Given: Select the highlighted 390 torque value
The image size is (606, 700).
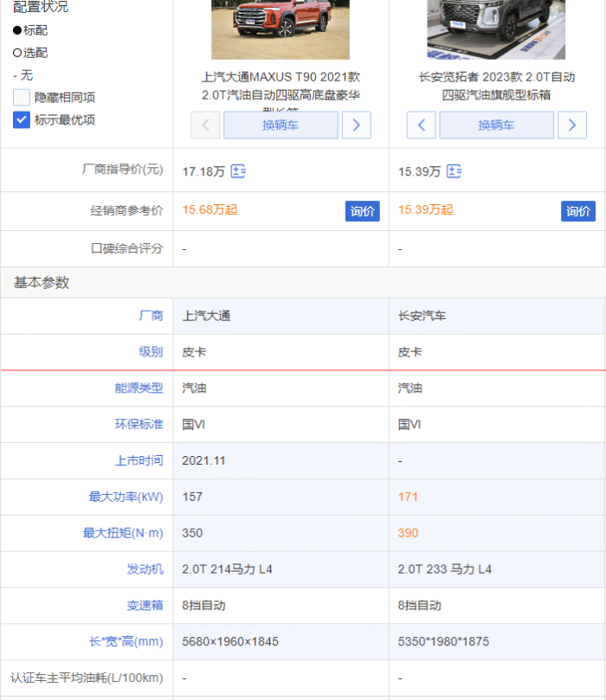Looking at the screenshot, I should [x=408, y=533].
